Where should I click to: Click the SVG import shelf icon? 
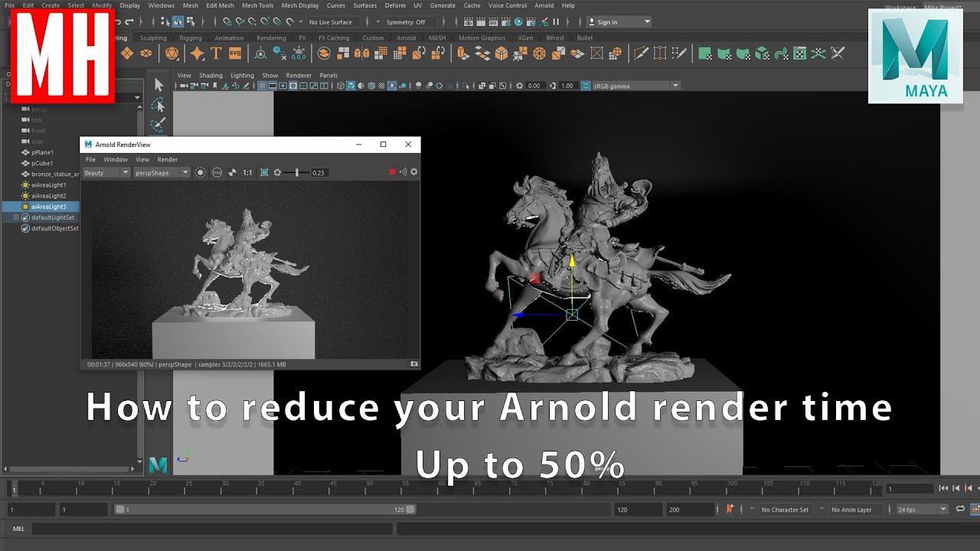click(235, 53)
